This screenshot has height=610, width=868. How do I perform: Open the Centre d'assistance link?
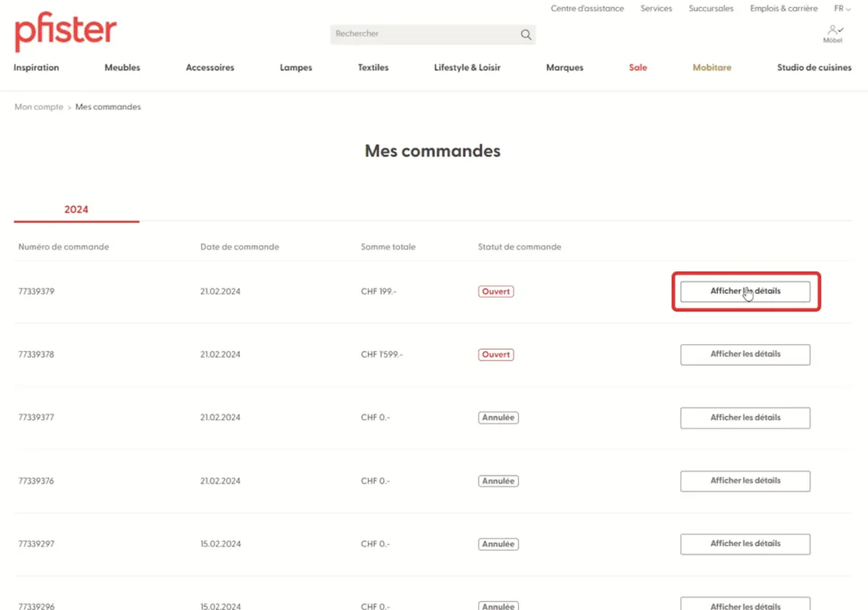click(x=587, y=9)
